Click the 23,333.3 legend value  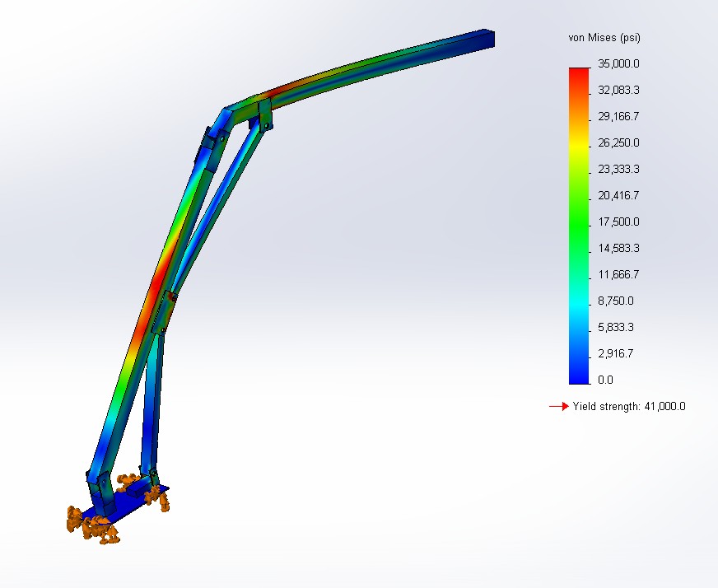pyautogui.click(x=618, y=169)
